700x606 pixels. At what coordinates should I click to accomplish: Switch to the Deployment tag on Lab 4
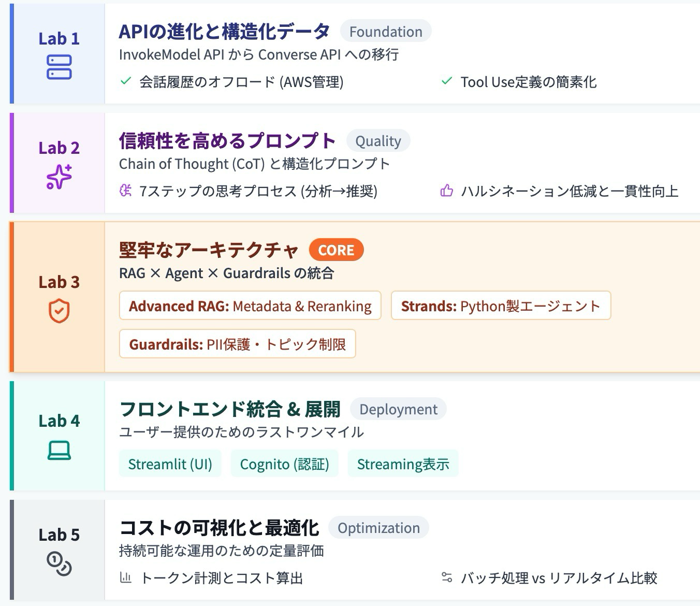coord(398,409)
